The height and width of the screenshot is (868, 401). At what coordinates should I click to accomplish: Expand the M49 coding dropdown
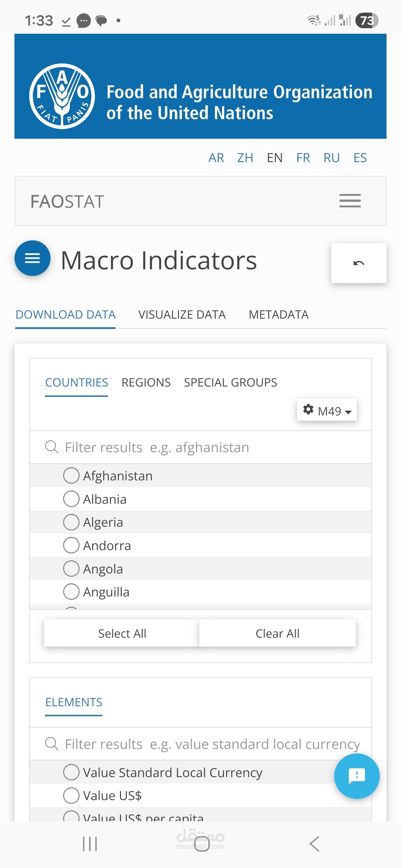327,410
